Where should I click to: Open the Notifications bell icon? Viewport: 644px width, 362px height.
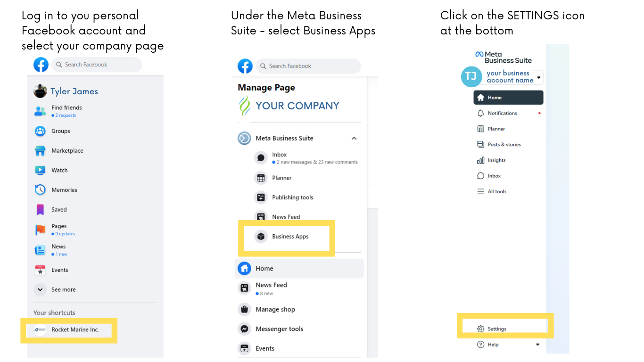pos(481,113)
